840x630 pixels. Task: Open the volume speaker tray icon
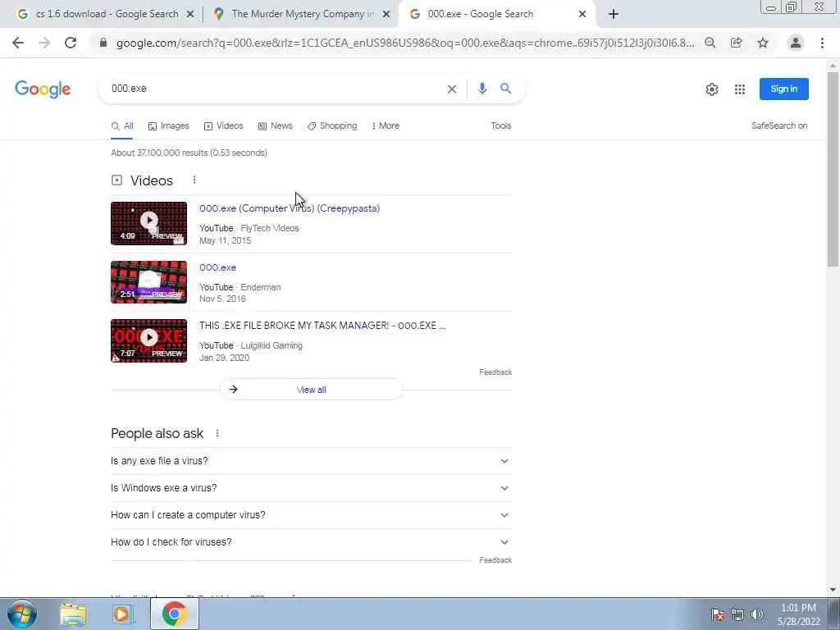(x=757, y=614)
